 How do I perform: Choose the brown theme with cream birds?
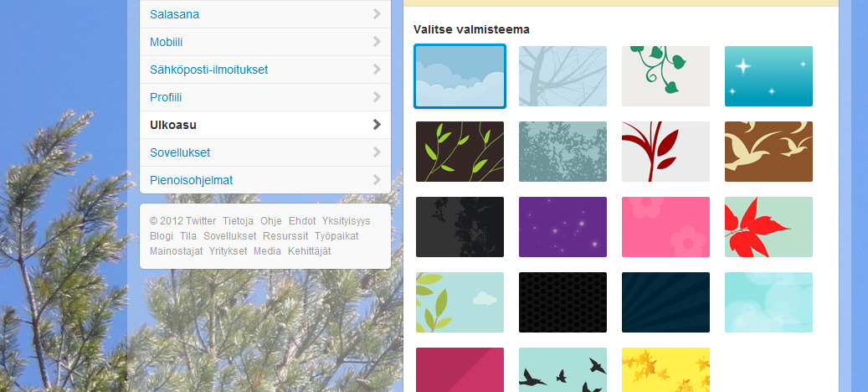[x=768, y=152]
